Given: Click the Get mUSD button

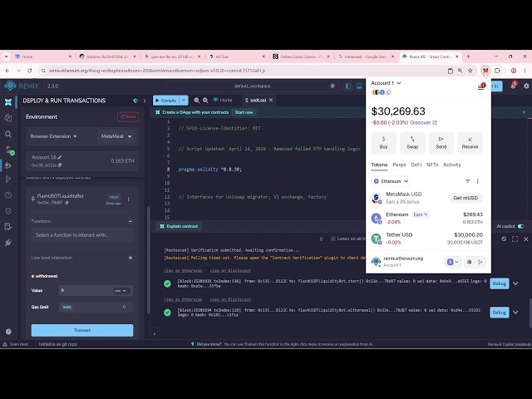Looking at the screenshot, I should 465,198.
